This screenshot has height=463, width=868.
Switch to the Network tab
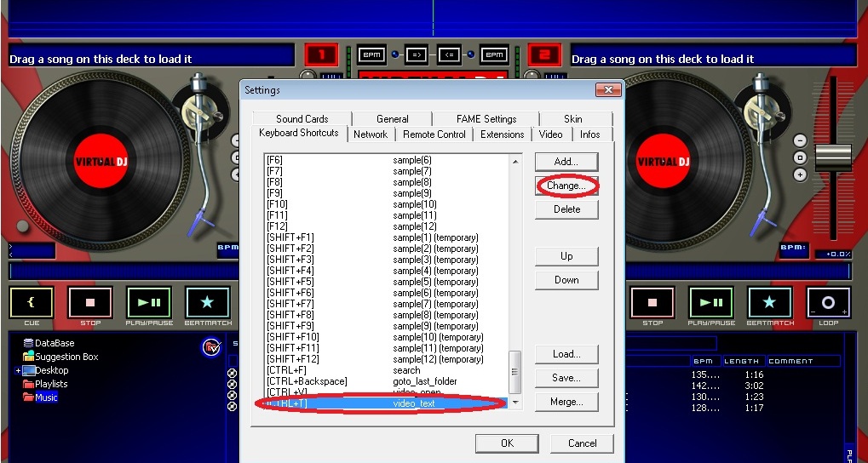[x=371, y=134]
